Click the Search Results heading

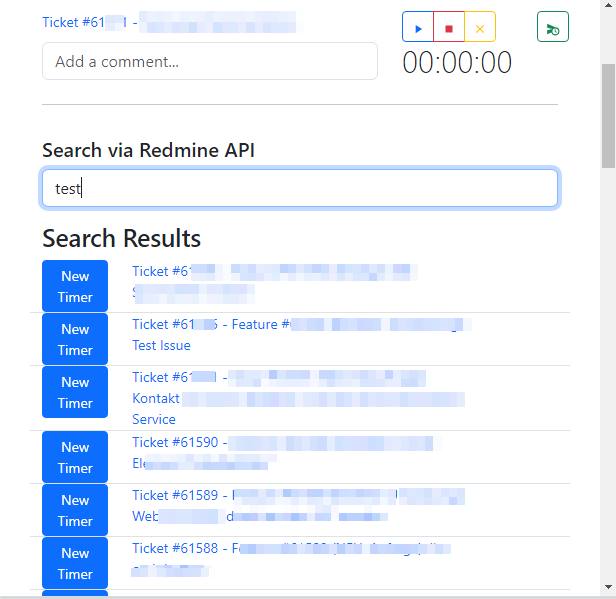[x=121, y=238]
